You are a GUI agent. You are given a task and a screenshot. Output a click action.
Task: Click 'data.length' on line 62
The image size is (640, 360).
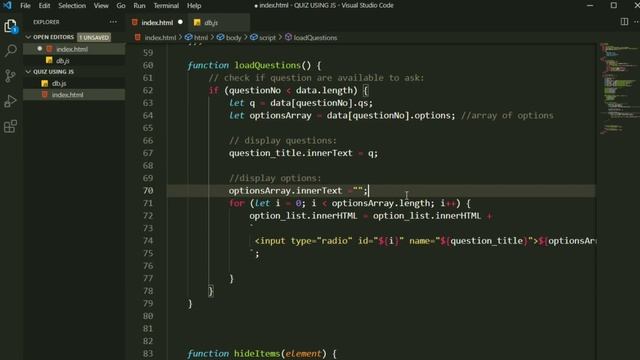(x=324, y=90)
